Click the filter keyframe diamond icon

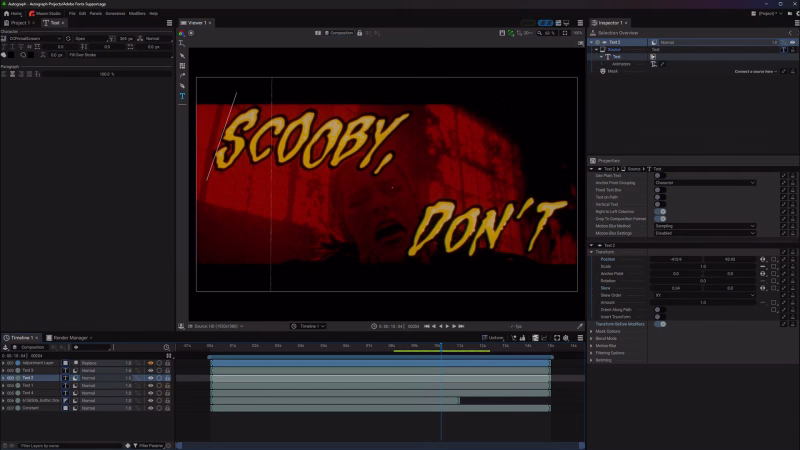tap(128, 445)
